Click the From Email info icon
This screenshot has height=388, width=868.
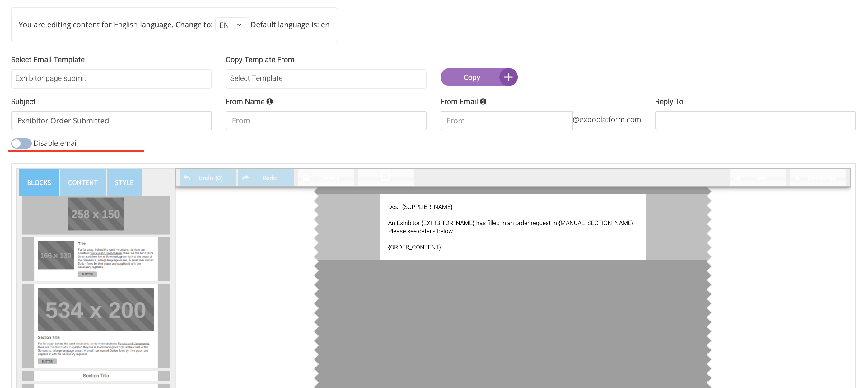click(483, 101)
